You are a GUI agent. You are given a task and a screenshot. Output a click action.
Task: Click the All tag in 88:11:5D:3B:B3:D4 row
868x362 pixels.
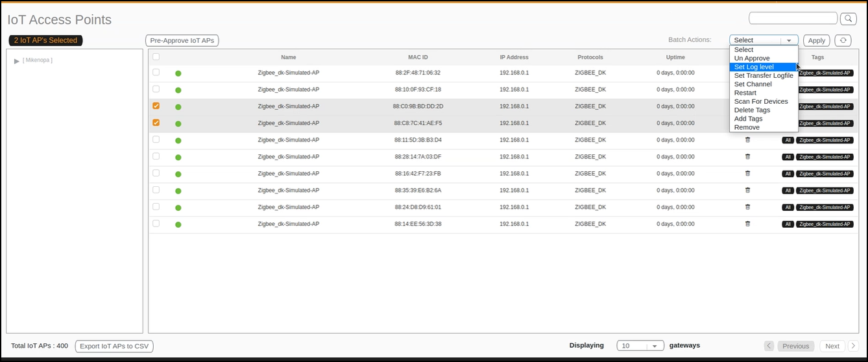click(788, 140)
